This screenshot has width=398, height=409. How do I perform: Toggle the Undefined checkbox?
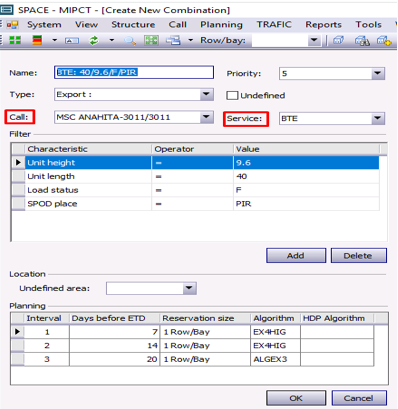click(232, 96)
